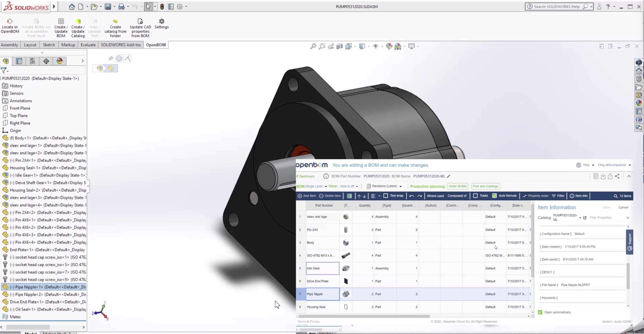Open the ConfigurationManager tab icon

(x=32, y=61)
